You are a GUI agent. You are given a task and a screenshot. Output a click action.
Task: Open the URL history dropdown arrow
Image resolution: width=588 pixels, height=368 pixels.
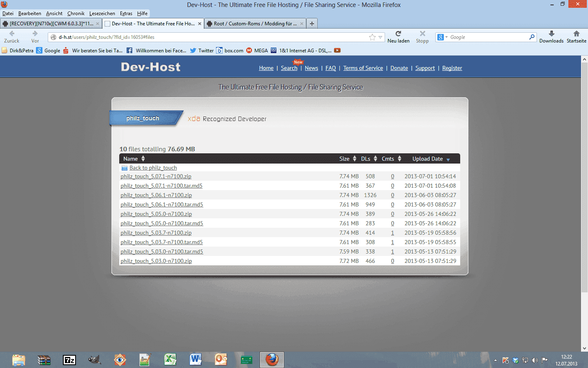coord(381,37)
